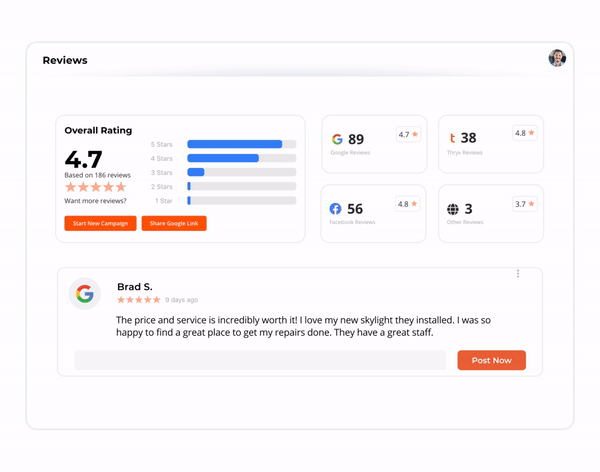Click the Google icon beside Brad S.
Screen dimensions: 600x472
click(85, 294)
